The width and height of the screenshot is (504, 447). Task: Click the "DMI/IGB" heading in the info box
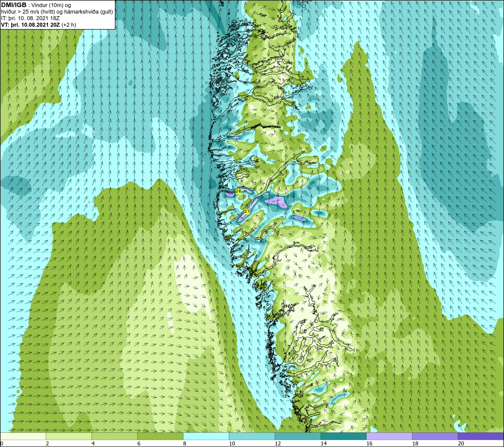14,5
